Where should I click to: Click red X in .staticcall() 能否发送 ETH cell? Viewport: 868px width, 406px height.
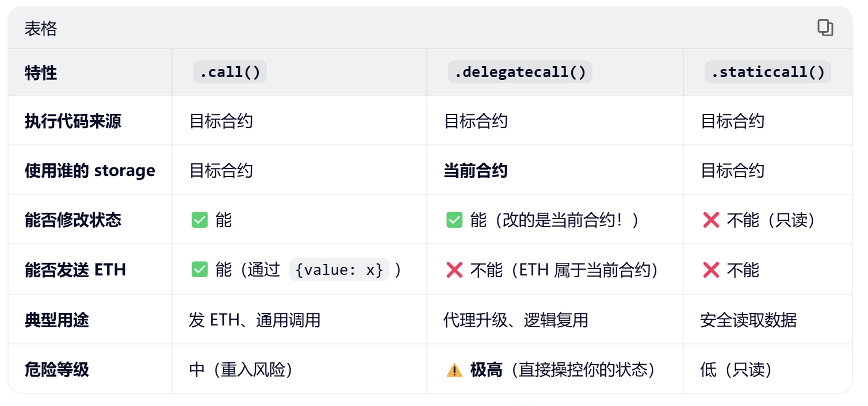coord(711,270)
